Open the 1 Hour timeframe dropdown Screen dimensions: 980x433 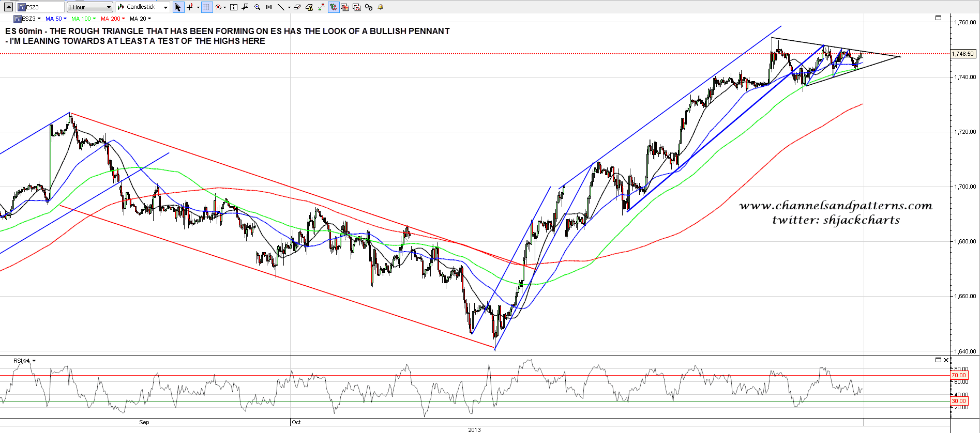tap(89, 7)
